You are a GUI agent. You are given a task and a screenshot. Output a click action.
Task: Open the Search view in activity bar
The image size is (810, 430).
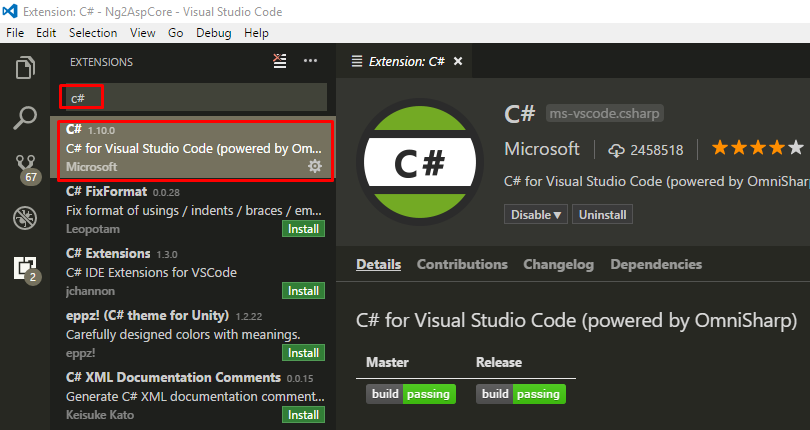pos(25,118)
